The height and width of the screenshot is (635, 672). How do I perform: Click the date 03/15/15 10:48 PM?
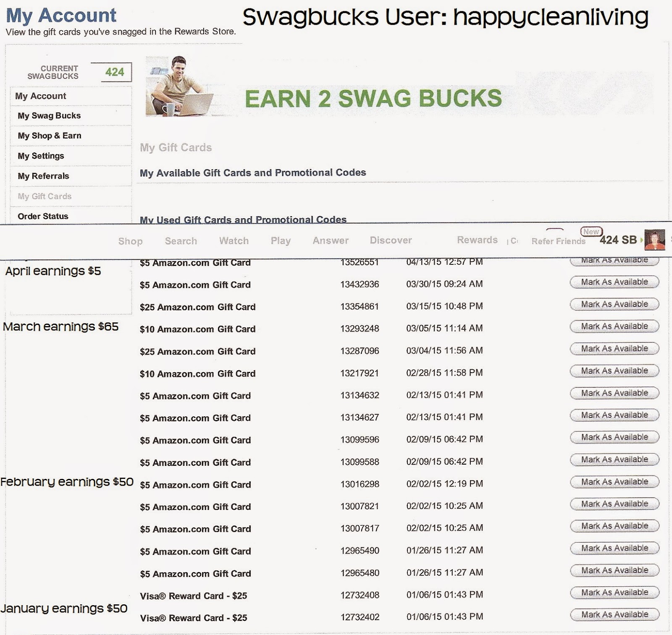444,306
